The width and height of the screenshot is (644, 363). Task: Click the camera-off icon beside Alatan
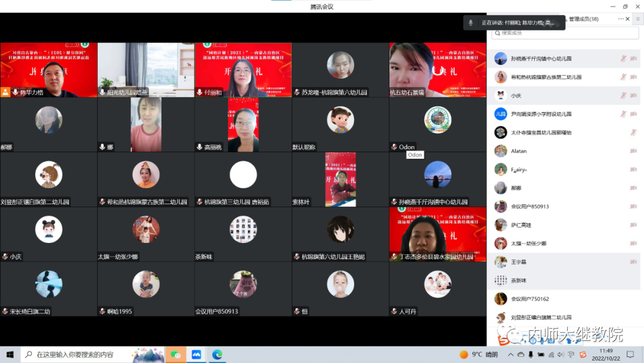633,151
